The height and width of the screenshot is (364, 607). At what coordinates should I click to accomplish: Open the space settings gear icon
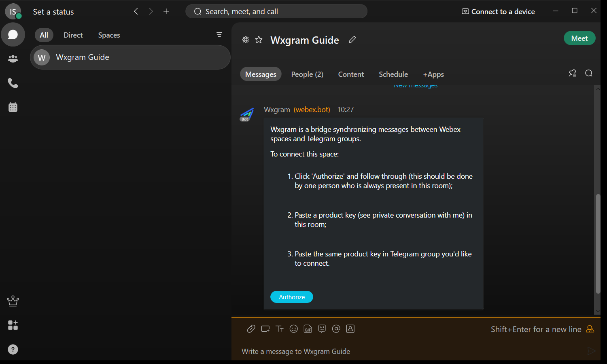point(246,40)
